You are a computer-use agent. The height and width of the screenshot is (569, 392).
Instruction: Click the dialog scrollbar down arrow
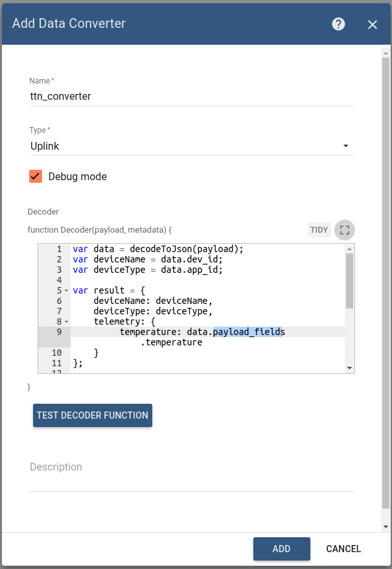click(386, 526)
